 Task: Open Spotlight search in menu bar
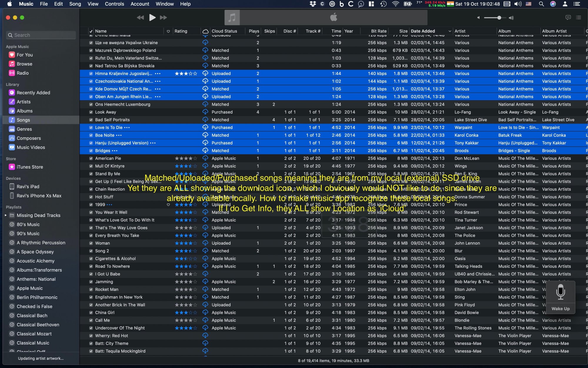tap(541, 4)
